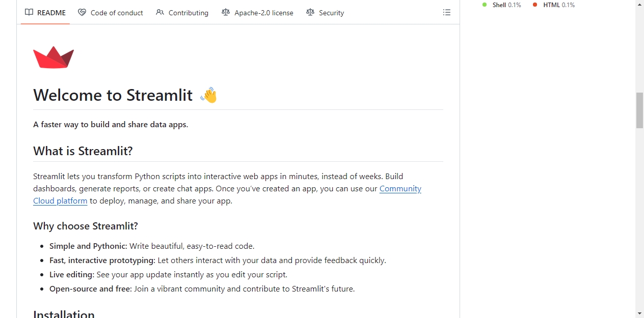Click the Fast, interactive prototyping bullet
Image resolution: width=644 pixels, height=318 pixels.
pos(218,261)
